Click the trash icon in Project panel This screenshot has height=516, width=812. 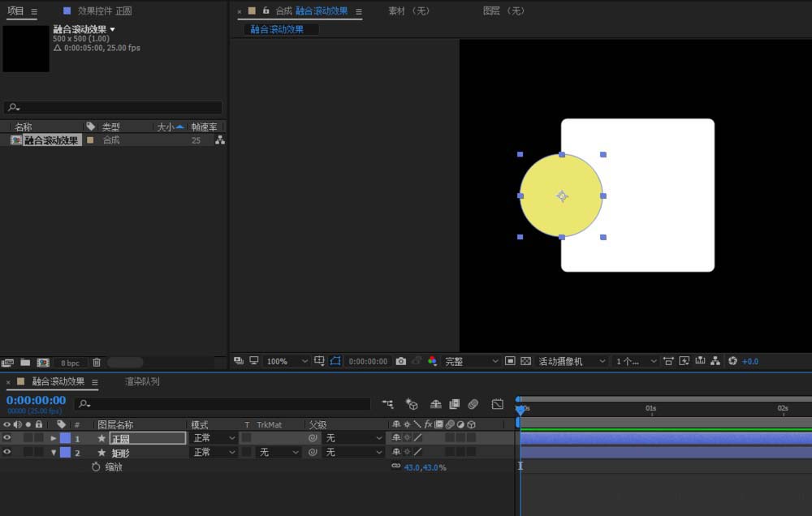click(x=97, y=363)
